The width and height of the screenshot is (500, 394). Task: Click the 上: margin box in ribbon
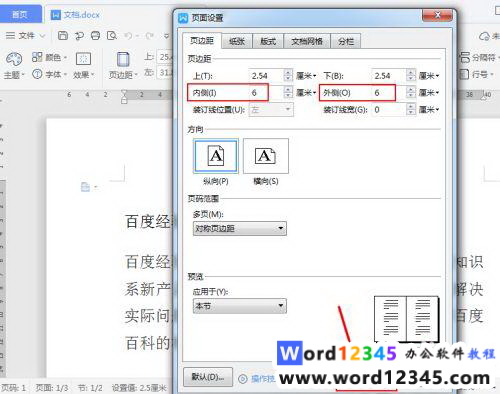click(x=165, y=57)
